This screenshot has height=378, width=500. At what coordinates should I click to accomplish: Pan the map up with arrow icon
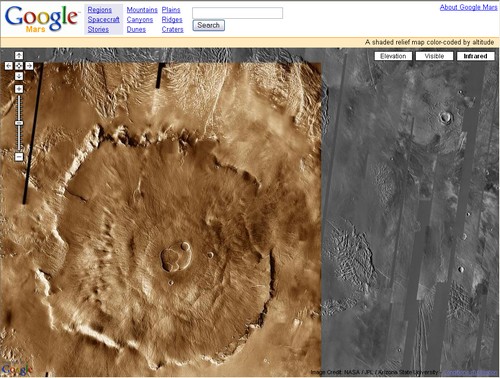click(19, 56)
